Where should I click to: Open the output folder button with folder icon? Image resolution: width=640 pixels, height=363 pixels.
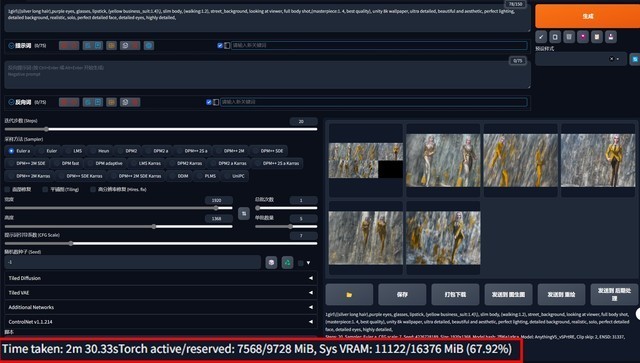click(x=349, y=294)
